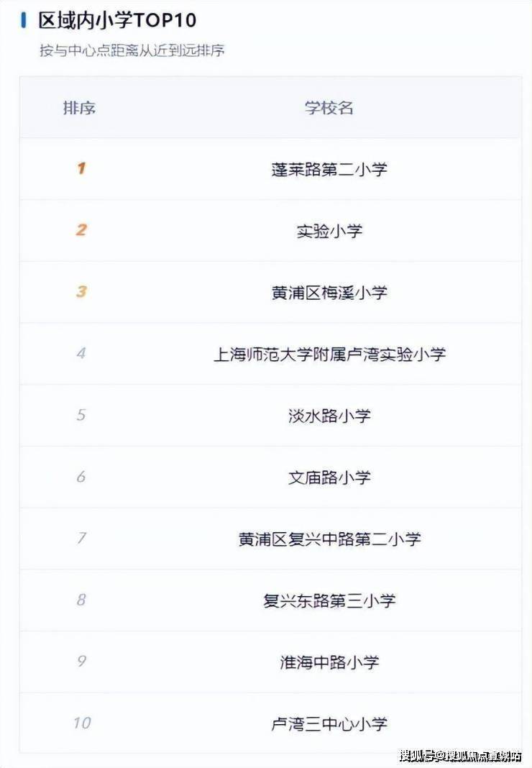The width and height of the screenshot is (532, 768).
Task: Click the rank 7 number
Action: point(81,539)
